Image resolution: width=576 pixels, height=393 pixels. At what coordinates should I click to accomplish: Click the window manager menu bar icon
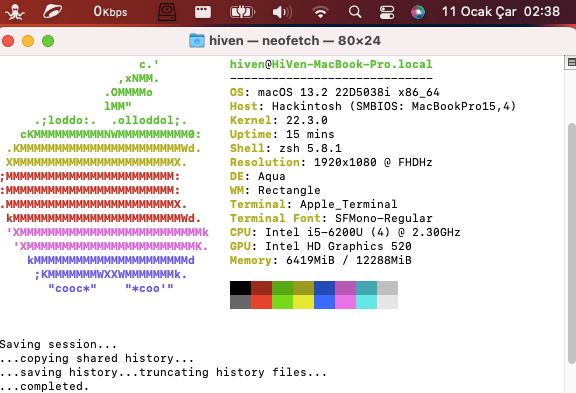click(203, 12)
